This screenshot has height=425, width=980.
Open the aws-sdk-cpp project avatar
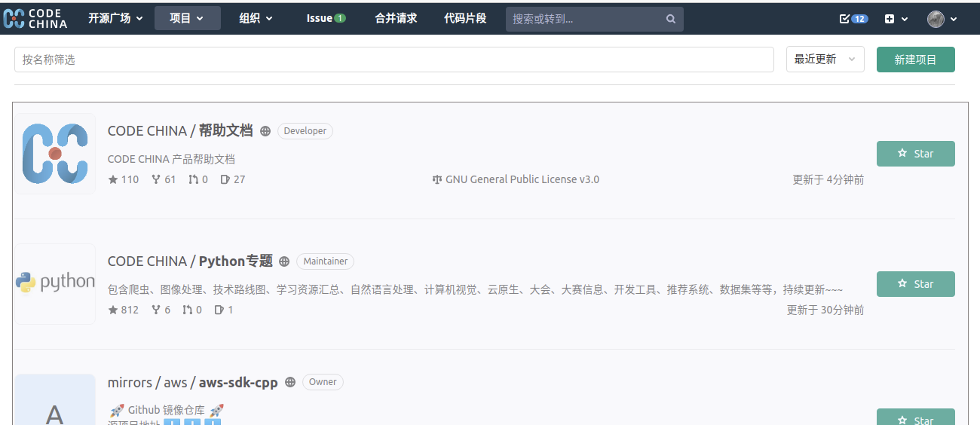click(x=55, y=399)
